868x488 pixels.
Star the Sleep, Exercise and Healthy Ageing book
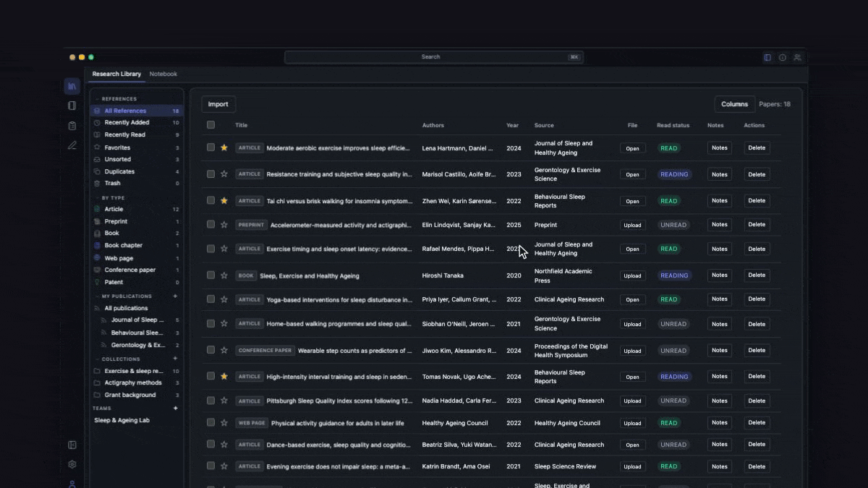tap(224, 275)
